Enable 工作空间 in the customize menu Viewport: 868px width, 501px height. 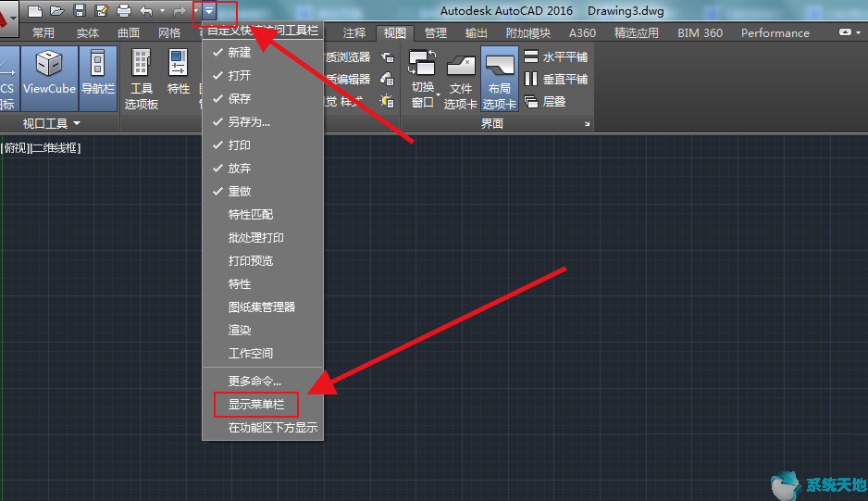click(x=263, y=354)
